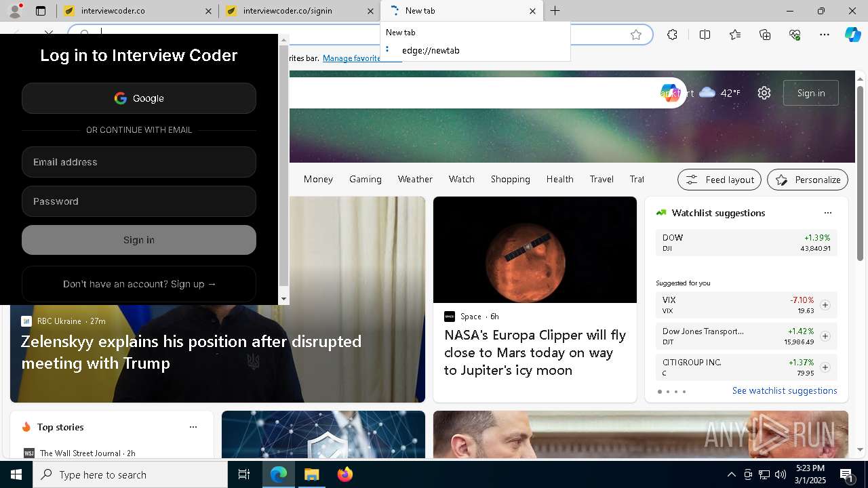Viewport: 868px width, 488px height.
Task: Open the Copilot sidebar icon
Action: pos(852,35)
